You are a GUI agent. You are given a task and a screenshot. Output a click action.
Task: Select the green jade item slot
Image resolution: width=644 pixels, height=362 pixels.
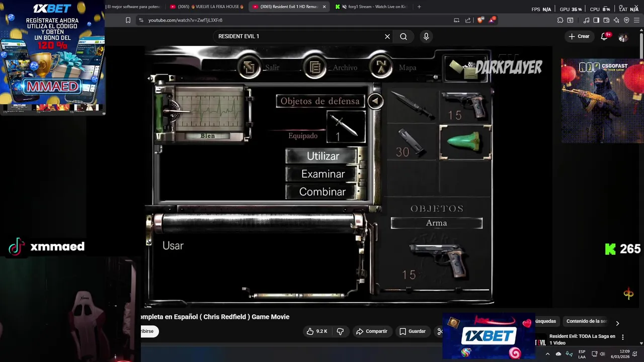465,142
